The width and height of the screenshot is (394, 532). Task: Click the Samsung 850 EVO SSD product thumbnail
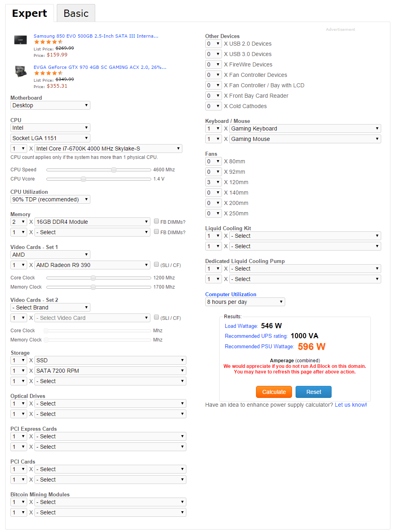pyautogui.click(x=20, y=40)
